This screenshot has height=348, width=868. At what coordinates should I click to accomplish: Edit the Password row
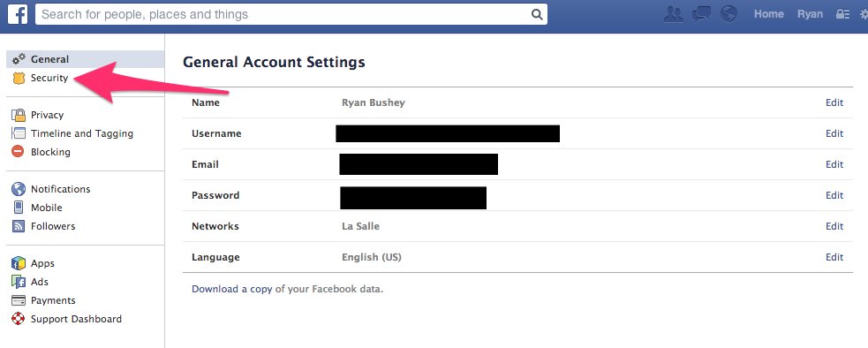pyautogui.click(x=834, y=195)
